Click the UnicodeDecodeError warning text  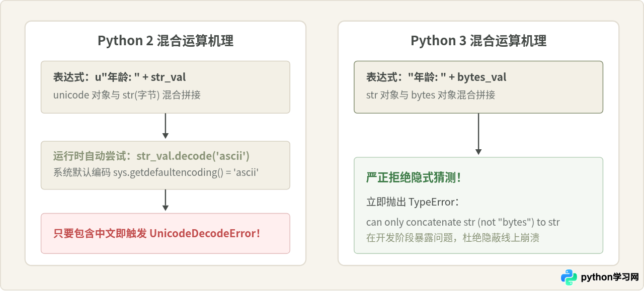tap(157, 233)
